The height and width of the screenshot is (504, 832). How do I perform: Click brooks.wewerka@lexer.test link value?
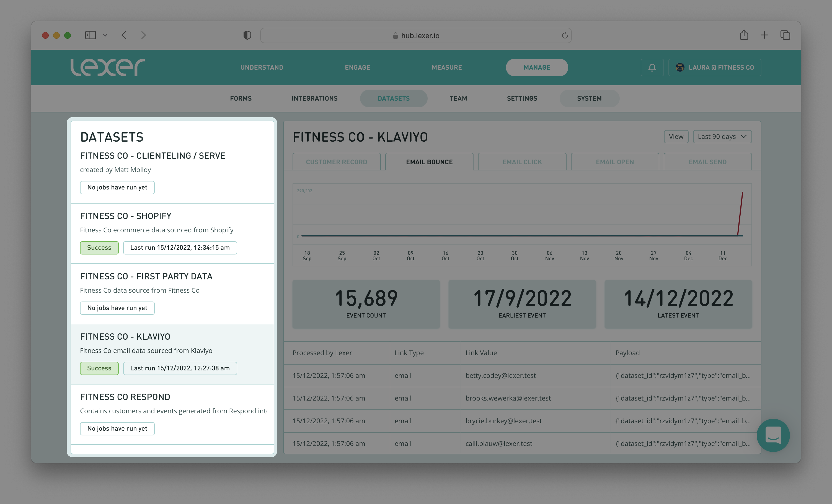508,398
